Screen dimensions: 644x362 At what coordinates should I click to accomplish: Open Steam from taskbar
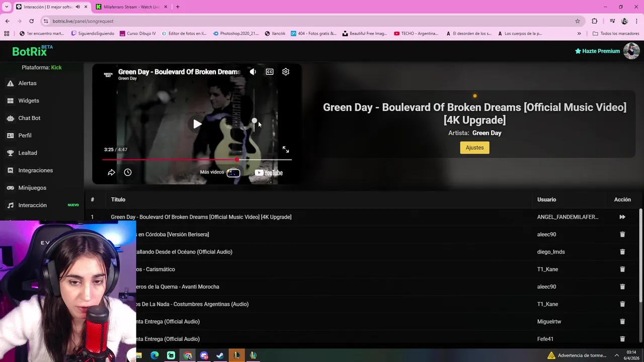[220, 355]
